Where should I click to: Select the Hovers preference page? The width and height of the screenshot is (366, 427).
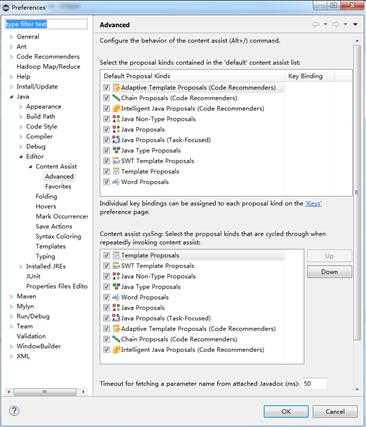coord(46,206)
